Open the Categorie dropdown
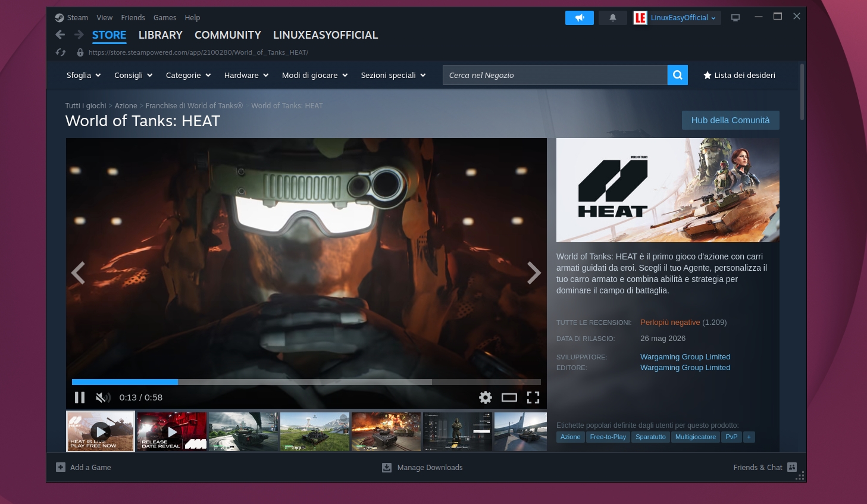Image resolution: width=867 pixels, height=504 pixels. pyautogui.click(x=189, y=75)
